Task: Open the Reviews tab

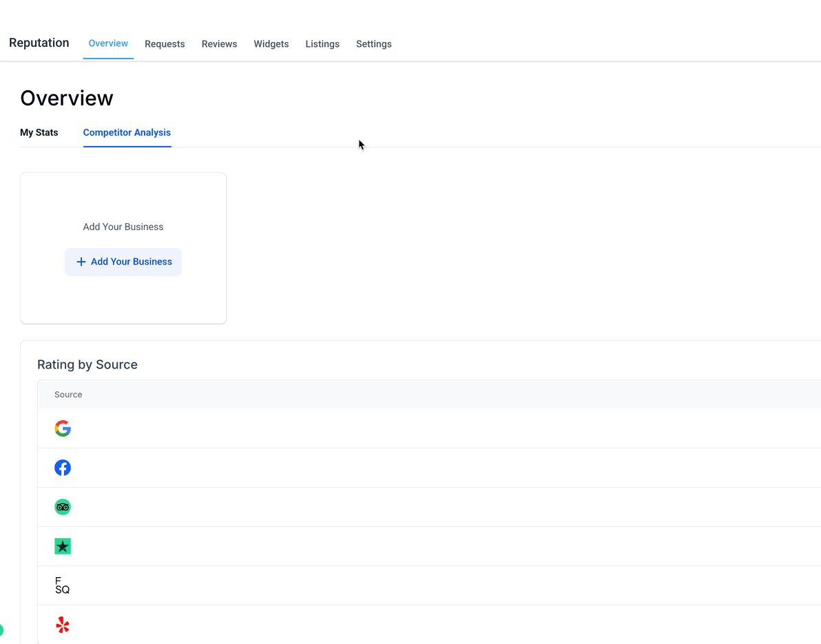Action: [219, 44]
